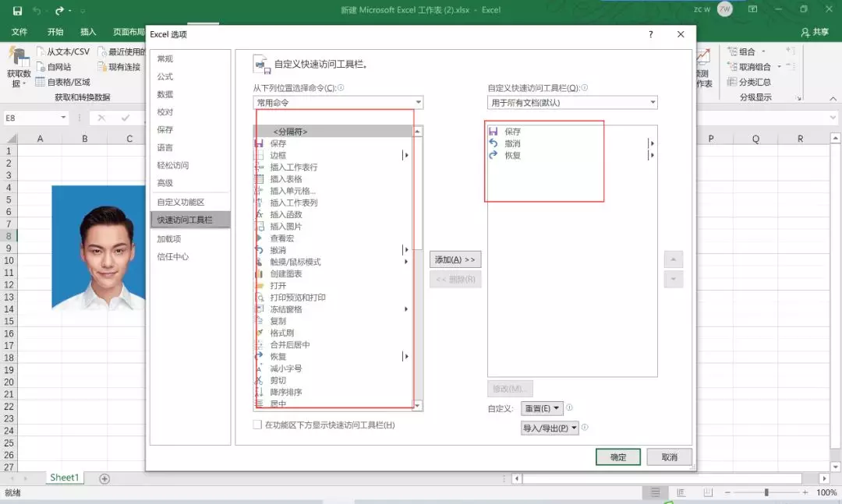Select 剪切 command in list
This screenshot has height=504, width=842.
334,380
